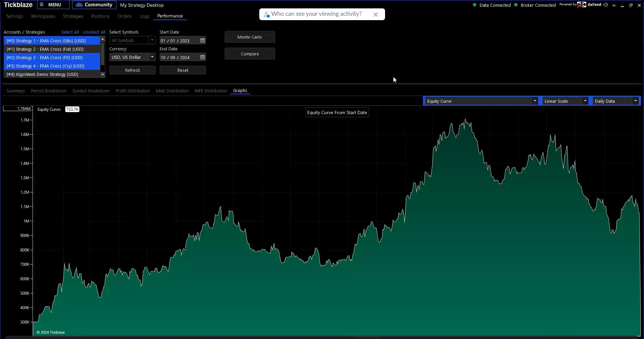The width and height of the screenshot is (644, 339).
Task: Open the Linear Scale dropdown
Action: click(x=585, y=101)
